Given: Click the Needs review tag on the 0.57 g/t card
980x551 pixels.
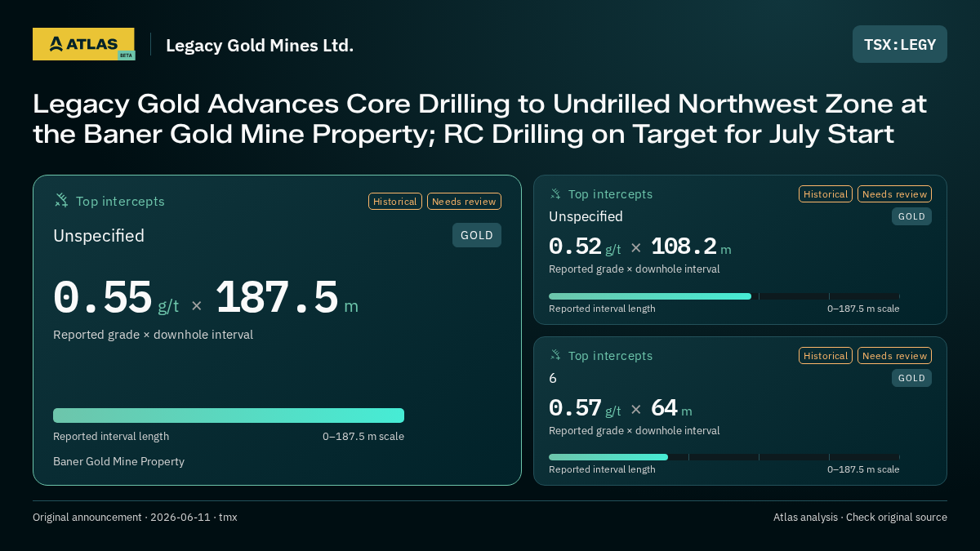Looking at the screenshot, I should pos(894,356).
